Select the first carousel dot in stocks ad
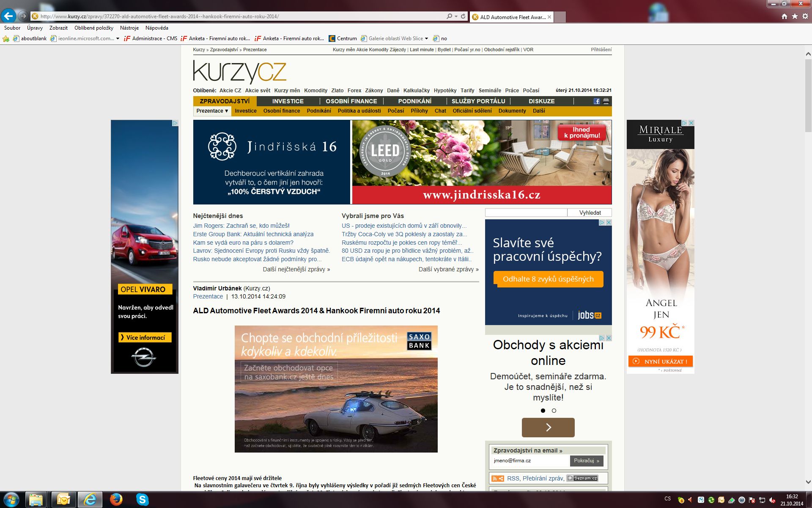This screenshot has height=508, width=812. coord(543,411)
